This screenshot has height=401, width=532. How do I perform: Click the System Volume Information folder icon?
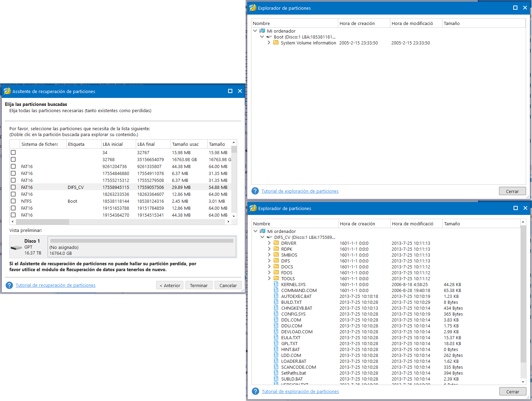tap(276, 43)
